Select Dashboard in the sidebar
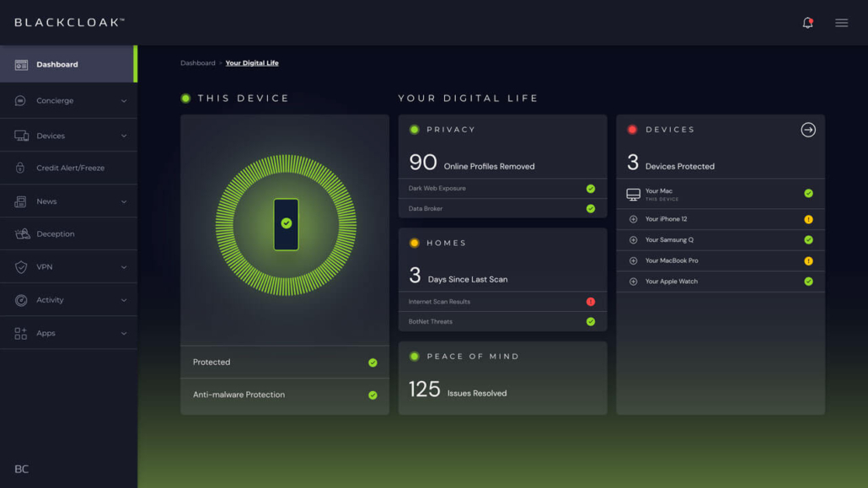Viewport: 868px width, 488px height. 57,64
